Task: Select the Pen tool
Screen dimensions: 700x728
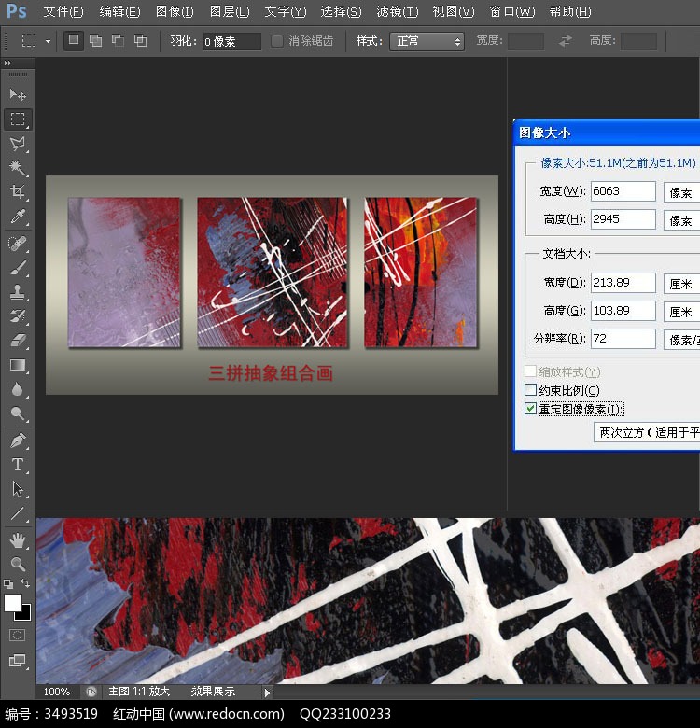Action: pyautogui.click(x=18, y=441)
